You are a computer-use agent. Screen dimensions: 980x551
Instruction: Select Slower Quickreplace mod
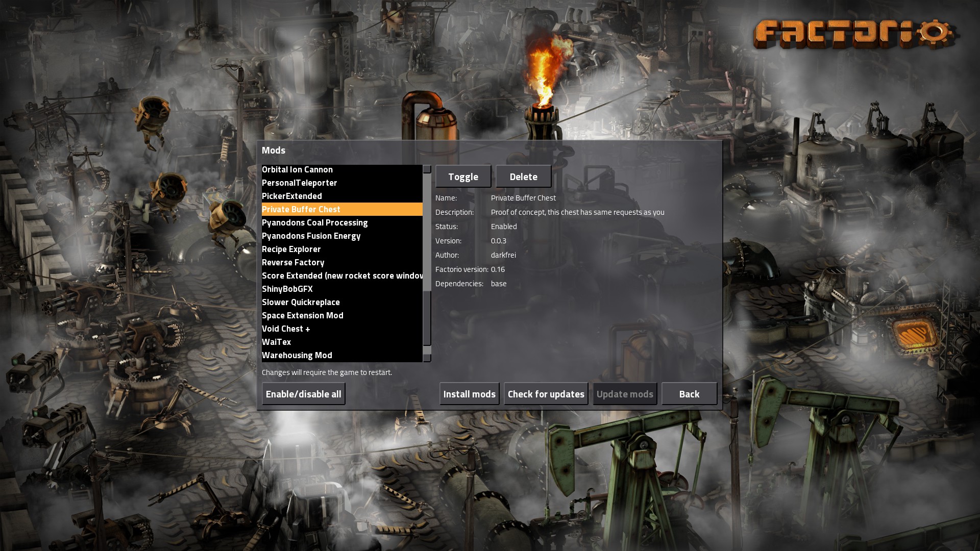tap(342, 302)
